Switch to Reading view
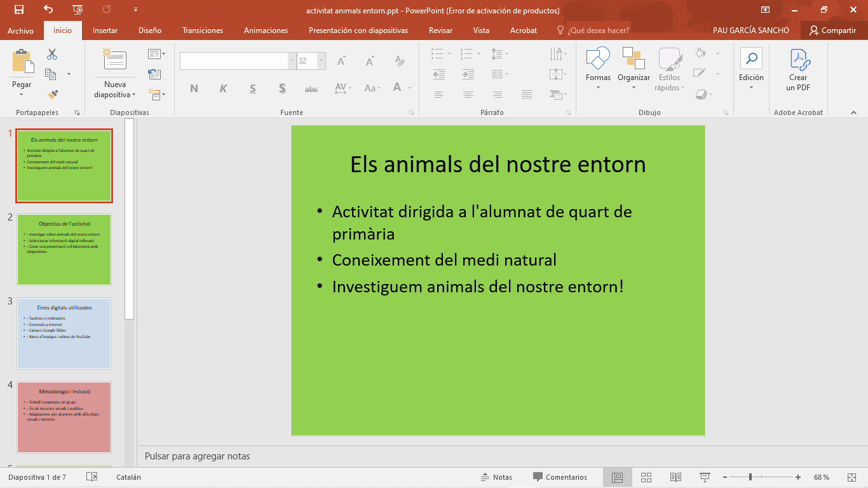The image size is (868, 488). (675, 477)
